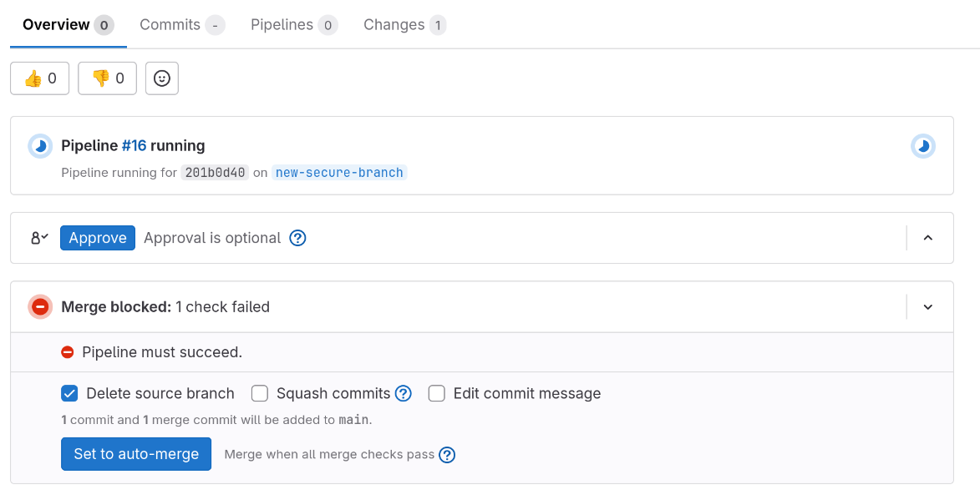Uncheck the Delete source branch checkbox
Image resolution: width=980 pixels, height=500 pixels.
pos(70,393)
